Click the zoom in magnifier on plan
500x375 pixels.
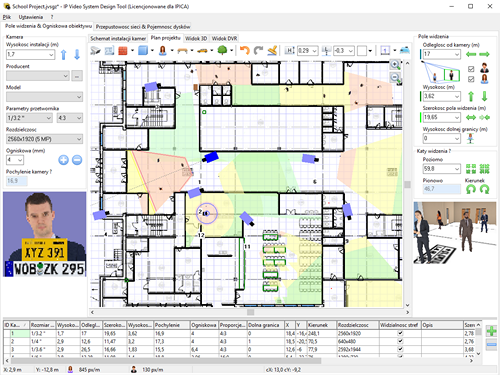tap(395, 65)
